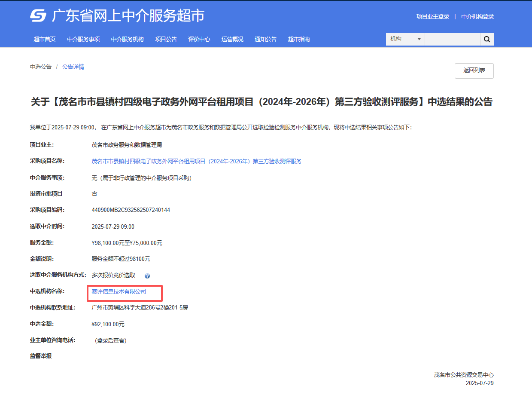Click the search magnifier icon

(487, 39)
